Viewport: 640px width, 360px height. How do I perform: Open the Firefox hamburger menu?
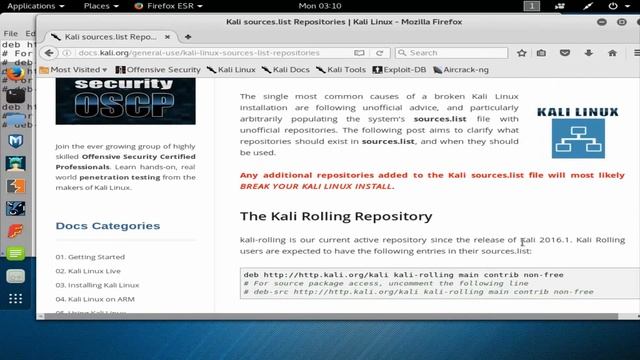[x=636, y=53]
